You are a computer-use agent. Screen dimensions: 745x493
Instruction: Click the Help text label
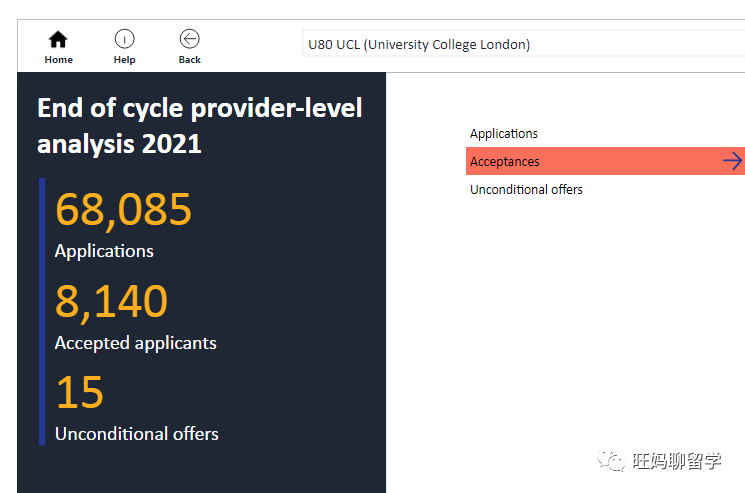tap(124, 60)
